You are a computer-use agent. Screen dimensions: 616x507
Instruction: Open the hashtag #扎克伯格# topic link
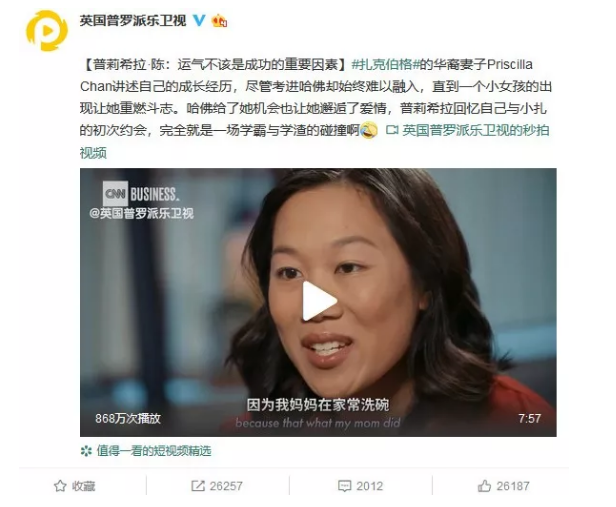[385, 64]
